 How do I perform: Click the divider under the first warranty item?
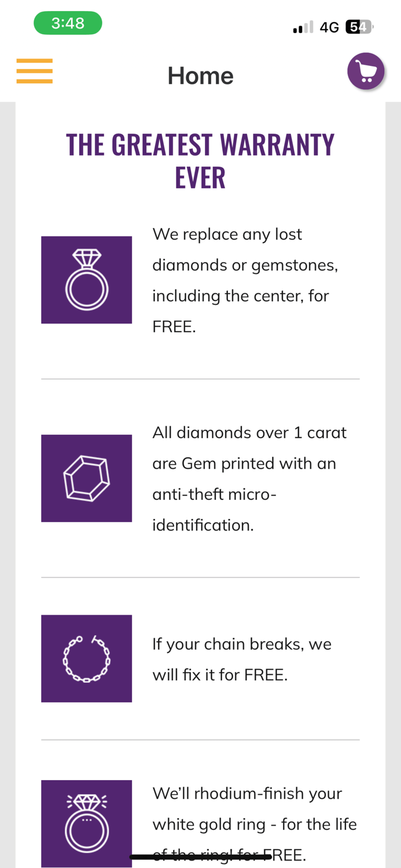(200, 379)
